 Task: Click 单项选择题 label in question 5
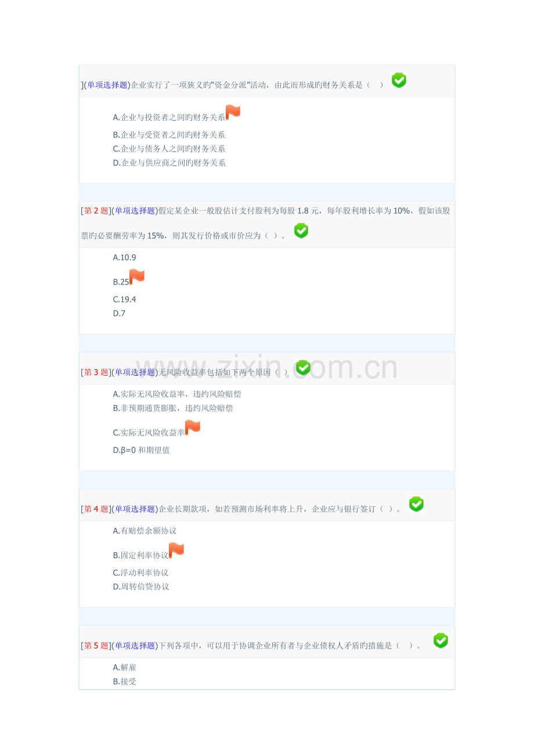click(135, 646)
